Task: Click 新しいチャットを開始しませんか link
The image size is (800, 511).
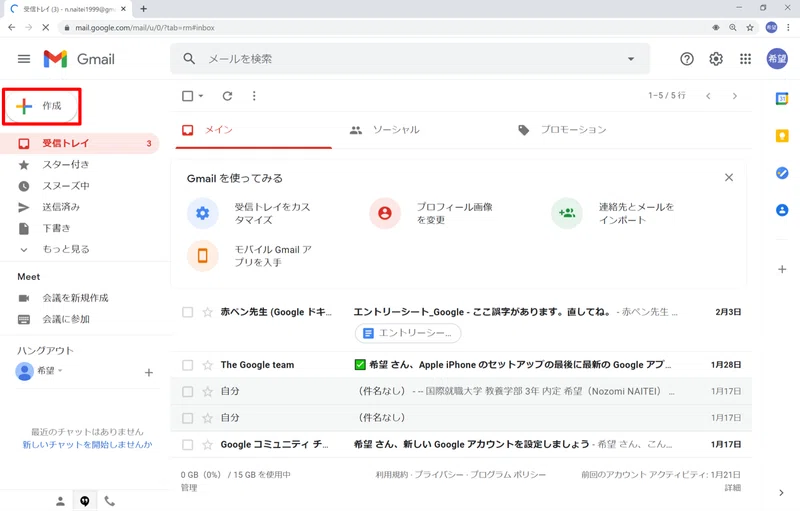Action: 87,445
